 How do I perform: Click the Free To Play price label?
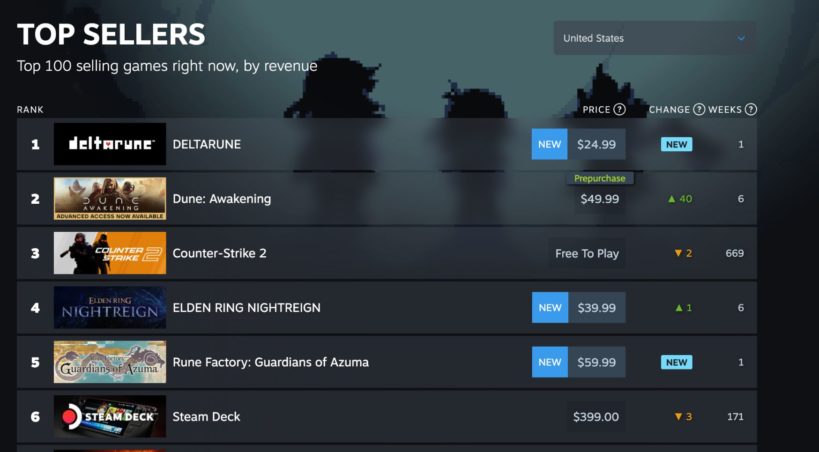point(587,253)
